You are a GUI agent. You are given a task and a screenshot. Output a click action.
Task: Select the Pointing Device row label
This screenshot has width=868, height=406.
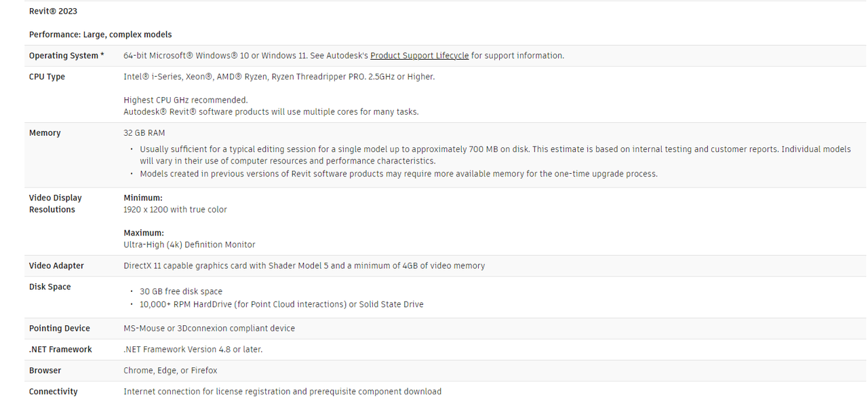click(59, 328)
